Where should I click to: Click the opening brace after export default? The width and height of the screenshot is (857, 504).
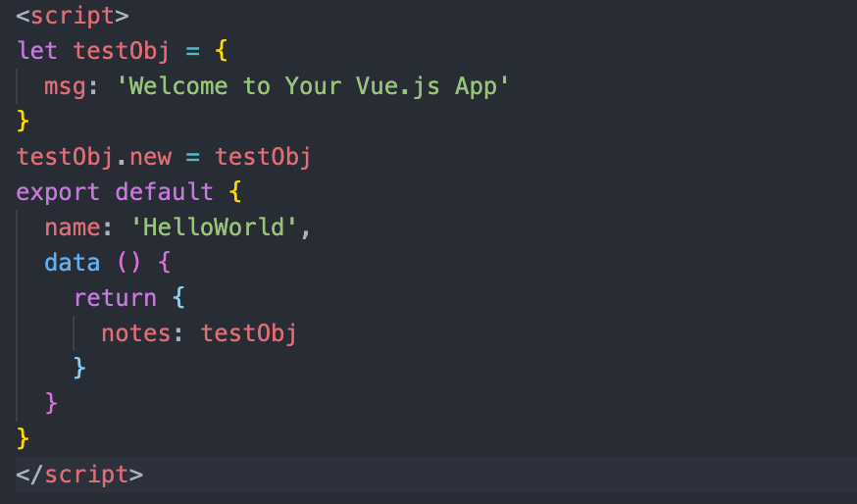coord(235,191)
